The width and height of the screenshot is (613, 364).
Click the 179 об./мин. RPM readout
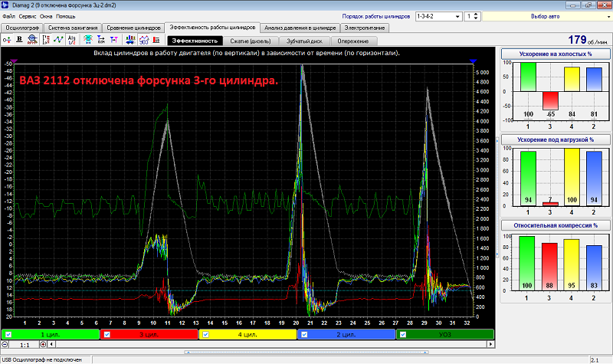click(x=588, y=40)
